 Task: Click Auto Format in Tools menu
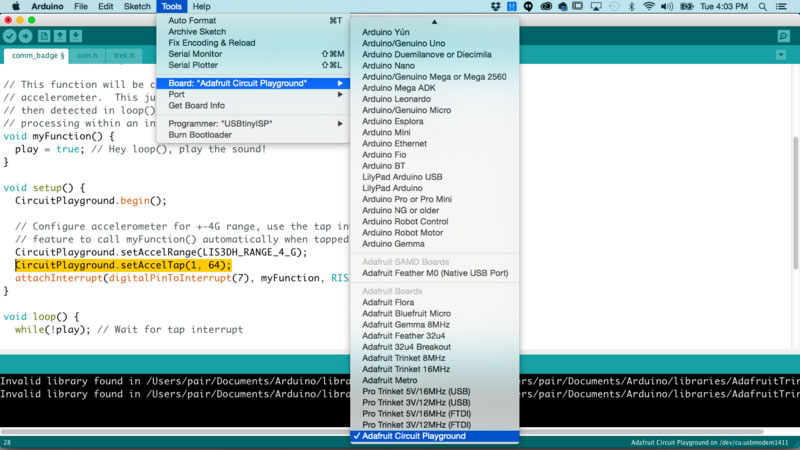(x=191, y=20)
